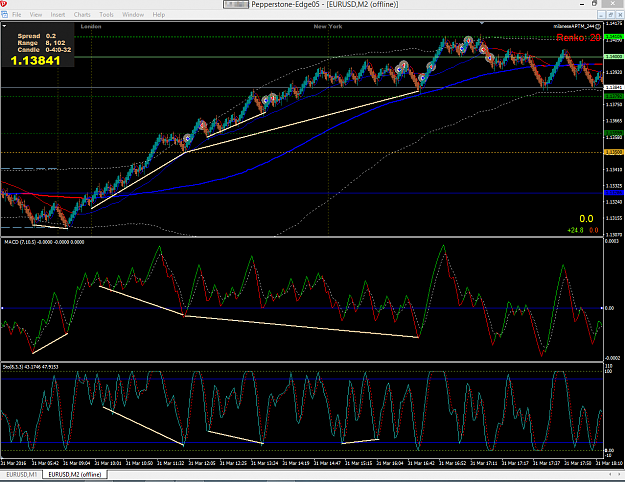Click the Spread 0.2 readout
Screen dimensions: 625x482
[37, 36]
